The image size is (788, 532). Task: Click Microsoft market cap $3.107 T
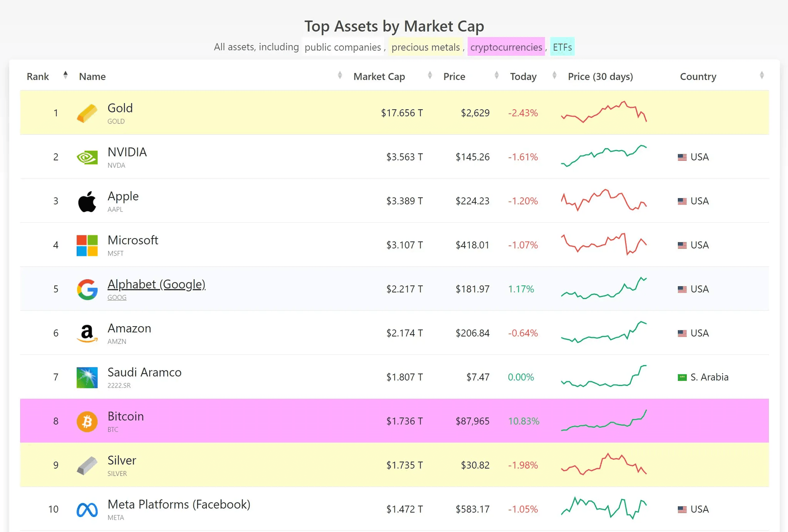tap(404, 245)
